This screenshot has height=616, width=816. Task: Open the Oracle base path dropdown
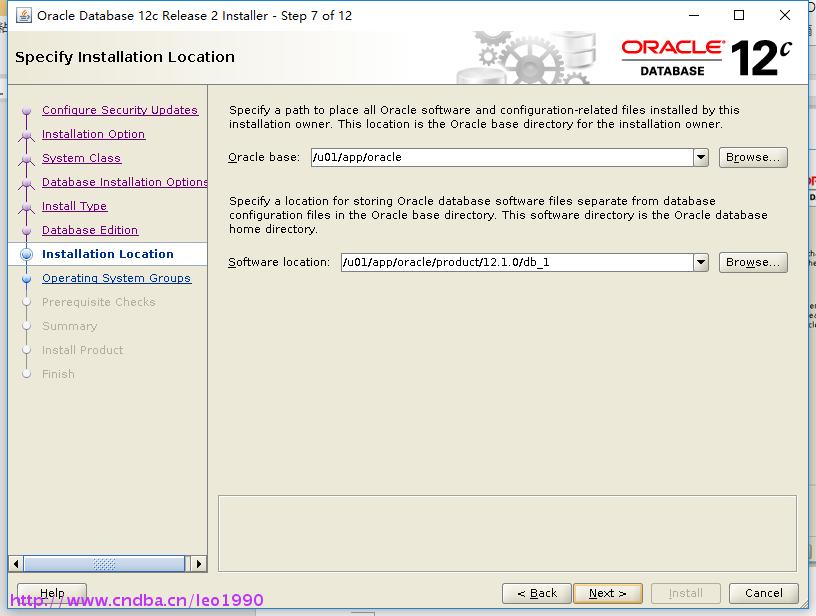701,157
